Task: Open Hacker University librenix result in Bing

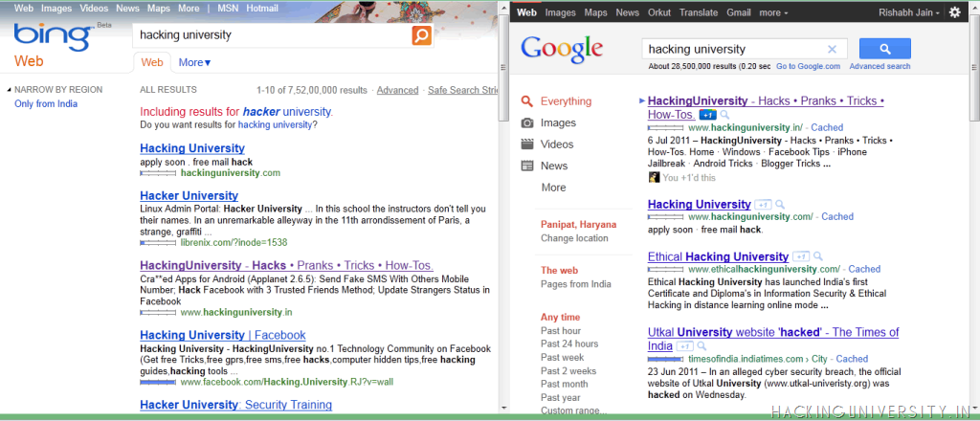Action: pyautogui.click(x=189, y=195)
